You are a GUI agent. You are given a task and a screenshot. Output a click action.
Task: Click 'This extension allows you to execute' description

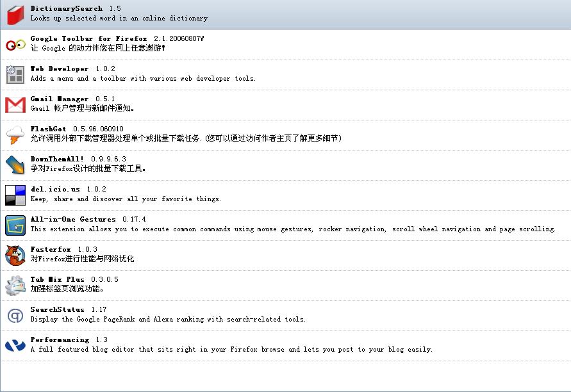click(293, 229)
